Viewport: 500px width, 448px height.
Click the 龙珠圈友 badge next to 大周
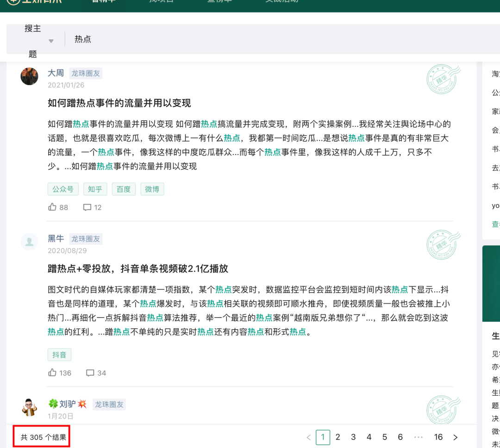[86, 73]
